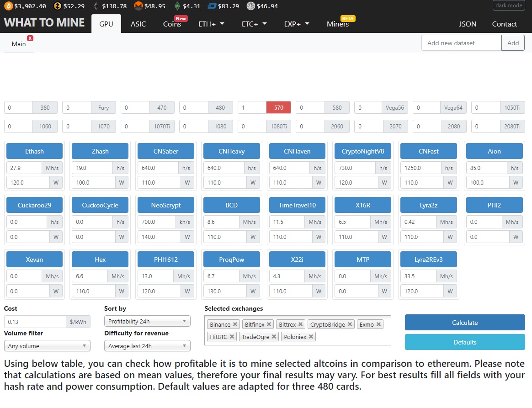
Task: Switch on dark mode
Action: click(x=509, y=5)
